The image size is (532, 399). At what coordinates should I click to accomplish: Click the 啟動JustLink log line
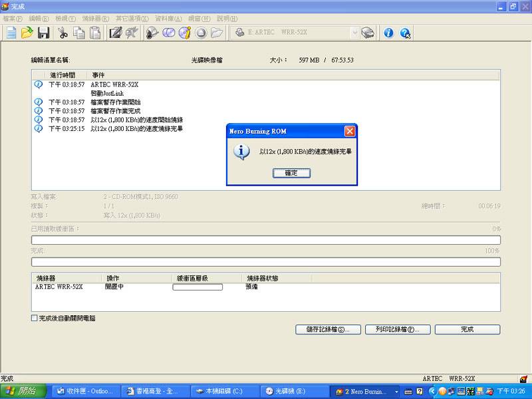click(x=107, y=93)
